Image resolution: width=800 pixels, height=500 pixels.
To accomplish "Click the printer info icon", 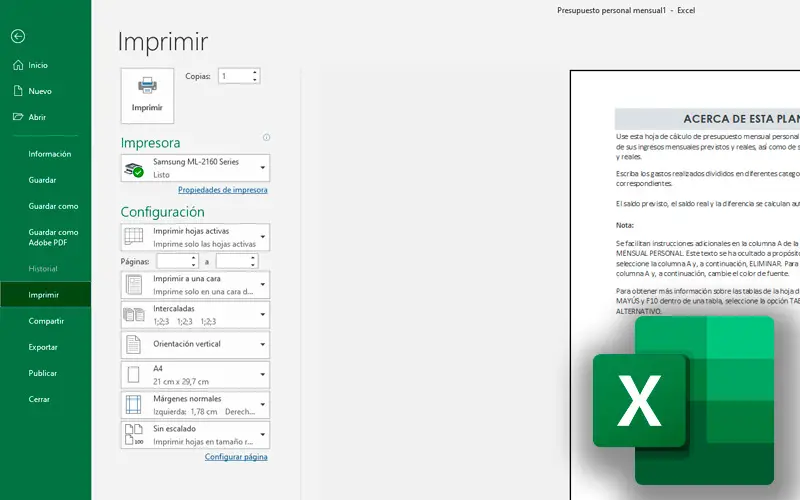I will [266, 137].
